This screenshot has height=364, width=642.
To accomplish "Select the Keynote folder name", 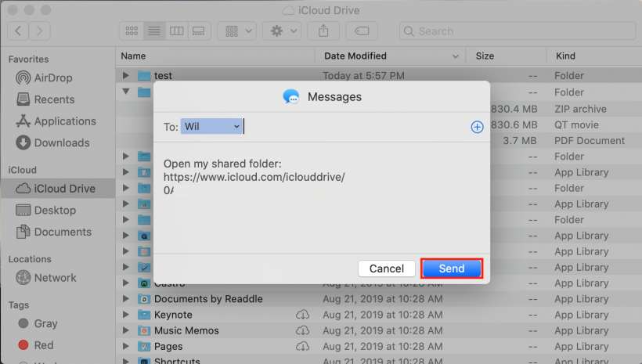I will [173, 315].
